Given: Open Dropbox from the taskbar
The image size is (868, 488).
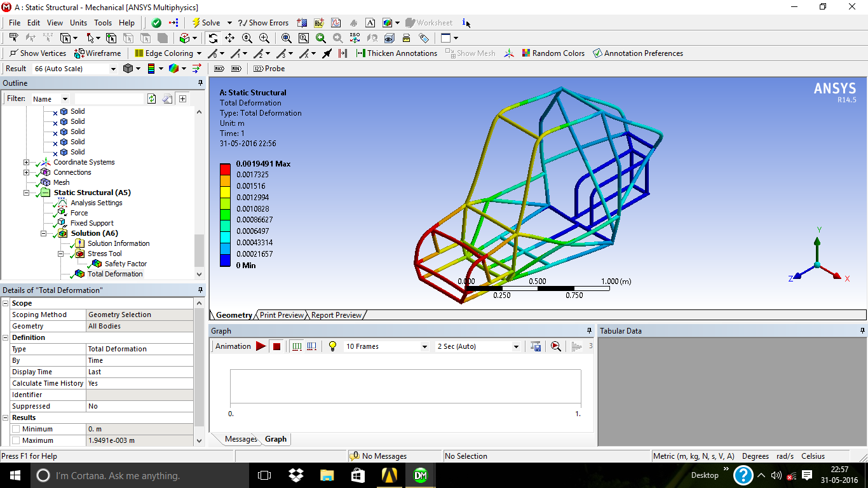Looking at the screenshot, I should 295,475.
